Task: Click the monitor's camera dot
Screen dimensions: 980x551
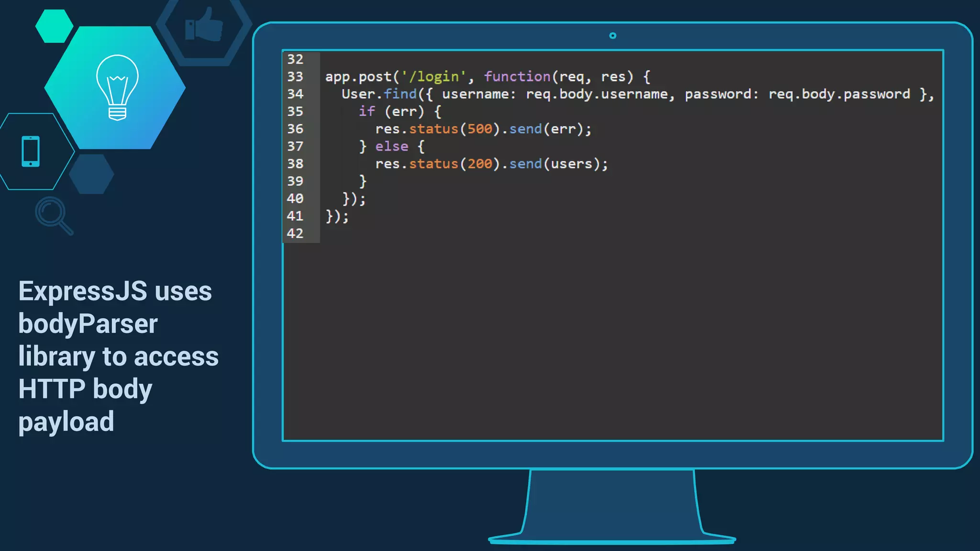Action: point(612,35)
